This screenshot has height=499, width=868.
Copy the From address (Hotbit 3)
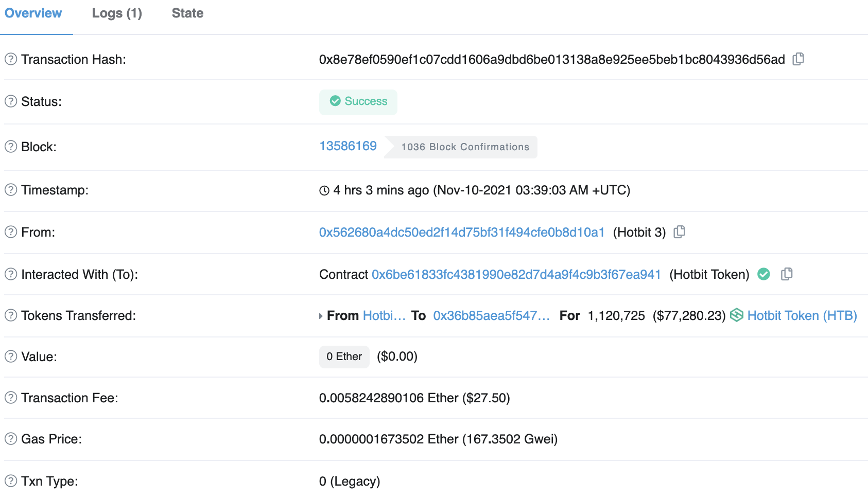coord(680,232)
